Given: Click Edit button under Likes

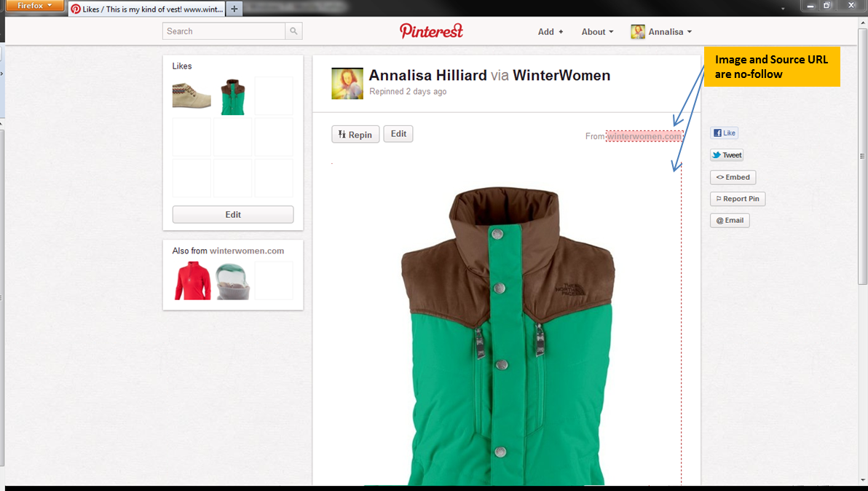Looking at the screenshot, I should click(233, 214).
